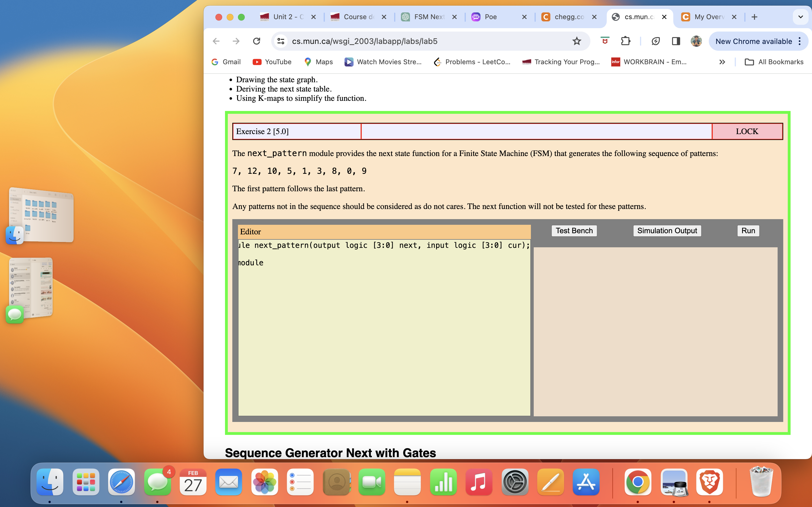Go back to previous page
The image size is (812, 507).
point(216,41)
